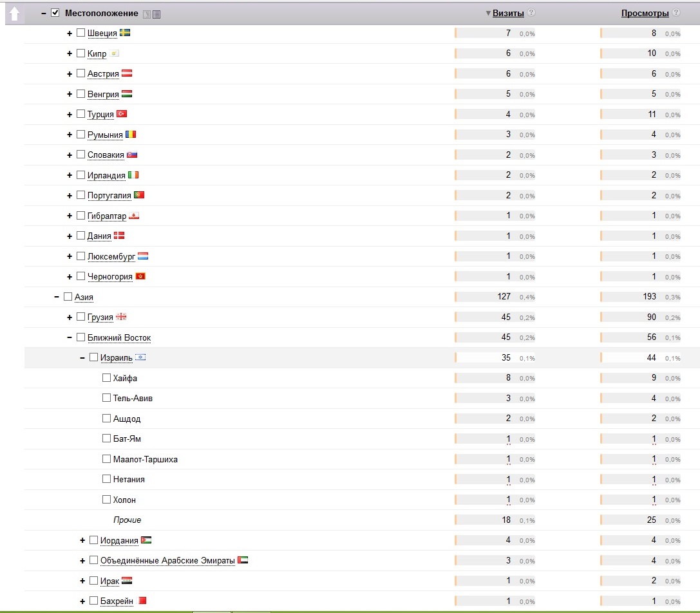700x613 pixels.
Task: Open help icon next to Просмотры
Action: click(x=676, y=13)
